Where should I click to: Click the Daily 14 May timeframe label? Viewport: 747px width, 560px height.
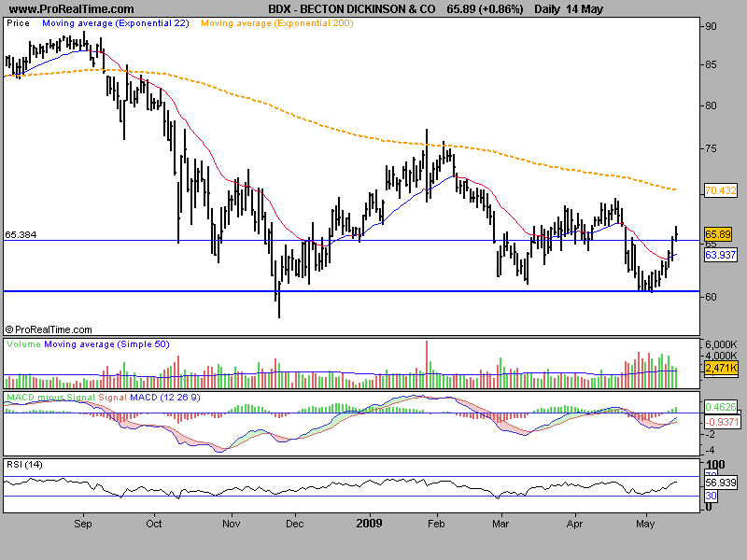[x=569, y=9]
